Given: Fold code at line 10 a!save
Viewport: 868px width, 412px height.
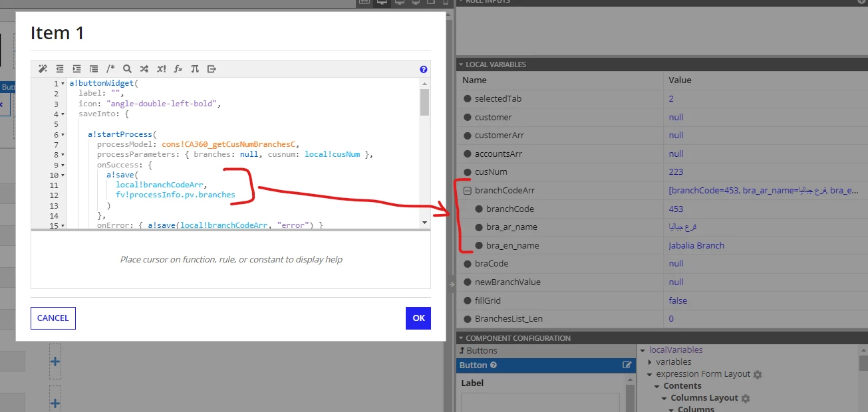Looking at the screenshot, I should 63,175.
